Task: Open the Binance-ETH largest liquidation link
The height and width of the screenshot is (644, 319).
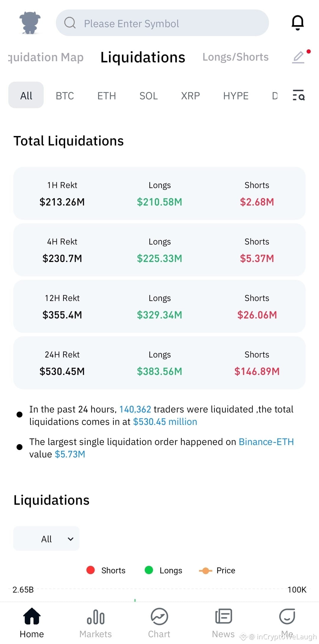Action: (x=266, y=442)
